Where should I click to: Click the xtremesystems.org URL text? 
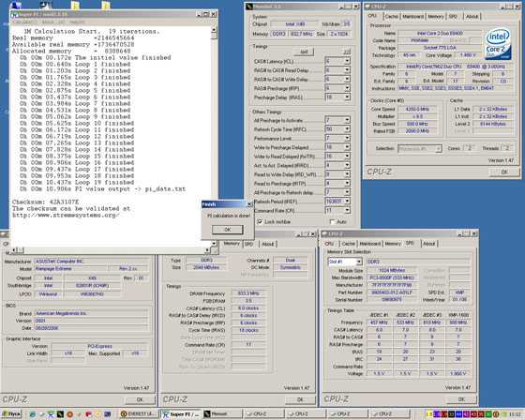tap(66, 215)
